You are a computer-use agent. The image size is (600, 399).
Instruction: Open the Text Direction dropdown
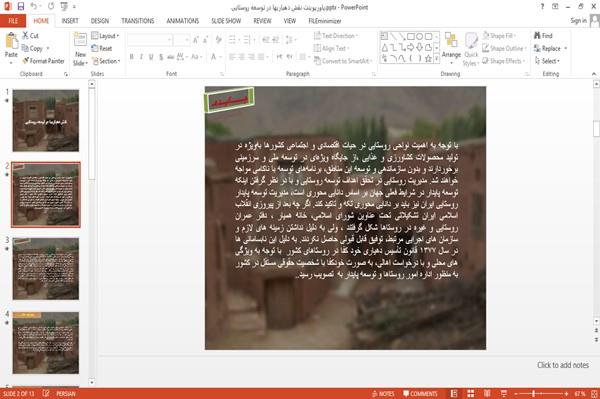(x=336, y=36)
